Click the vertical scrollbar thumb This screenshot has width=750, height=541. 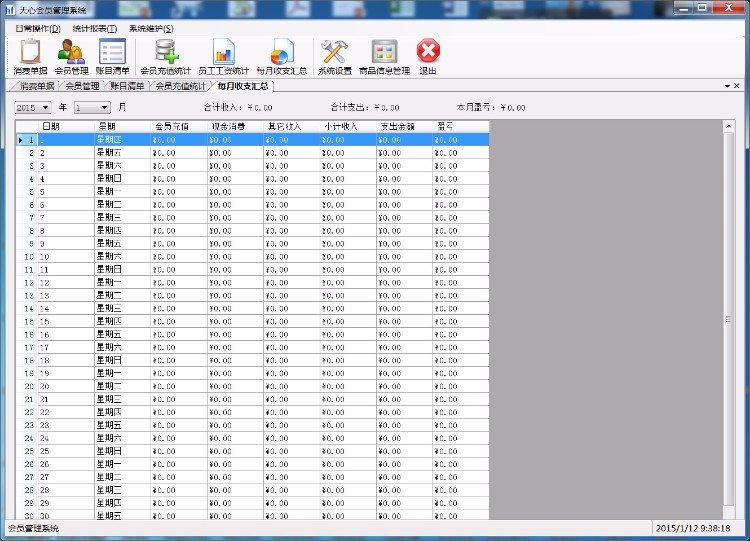[x=728, y=319]
